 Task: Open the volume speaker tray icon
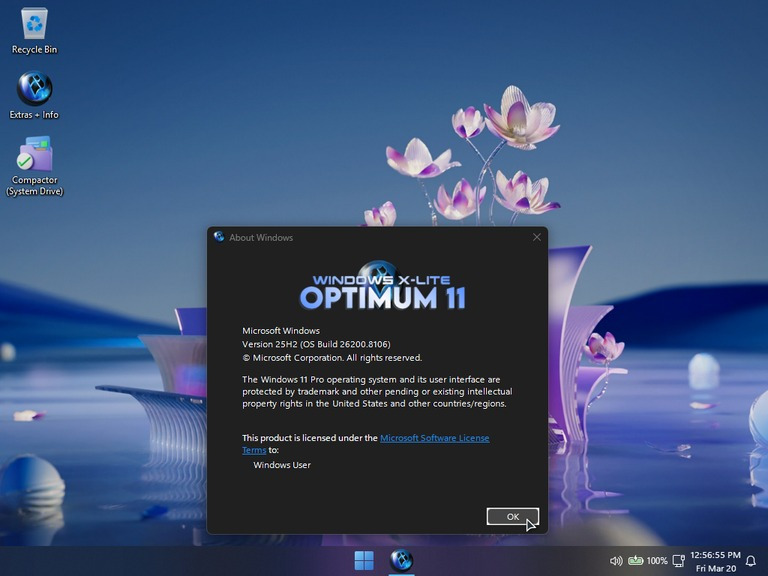pyautogui.click(x=616, y=561)
